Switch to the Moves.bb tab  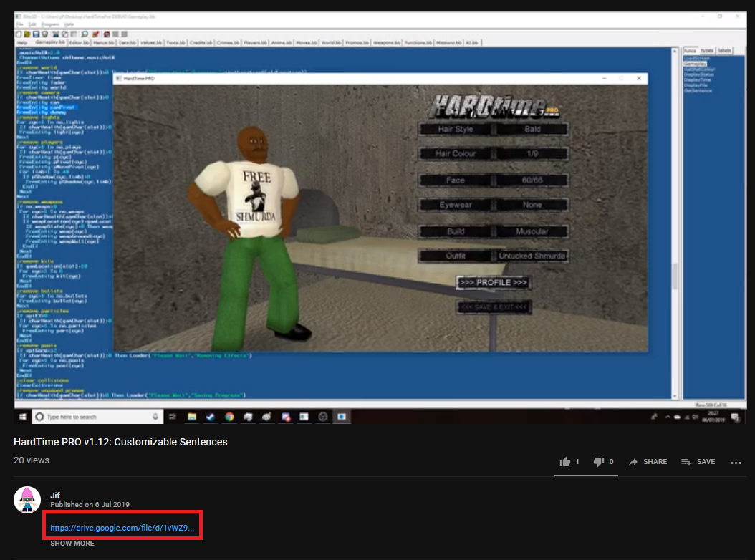(x=307, y=42)
